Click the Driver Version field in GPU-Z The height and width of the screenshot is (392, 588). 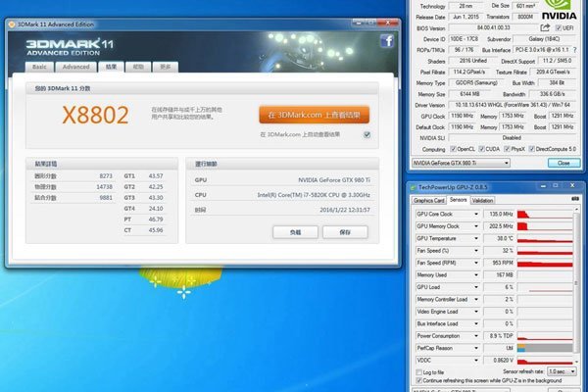tap(513, 105)
